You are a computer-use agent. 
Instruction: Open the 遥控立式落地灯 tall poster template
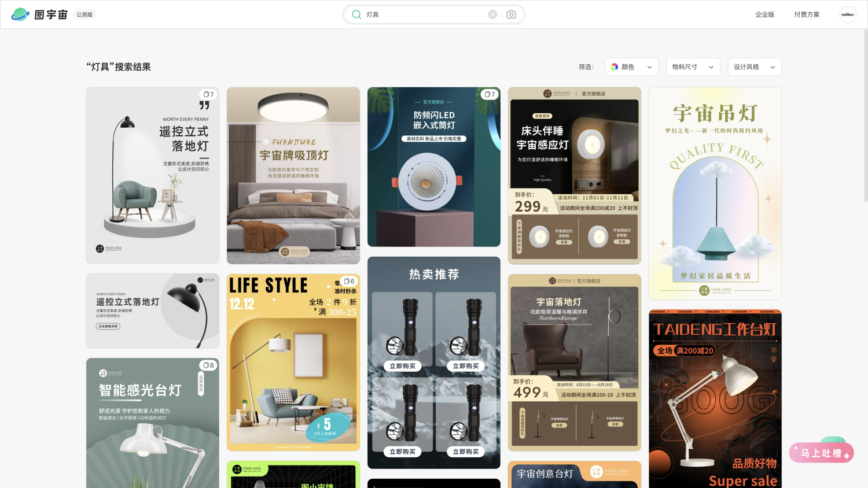(153, 176)
